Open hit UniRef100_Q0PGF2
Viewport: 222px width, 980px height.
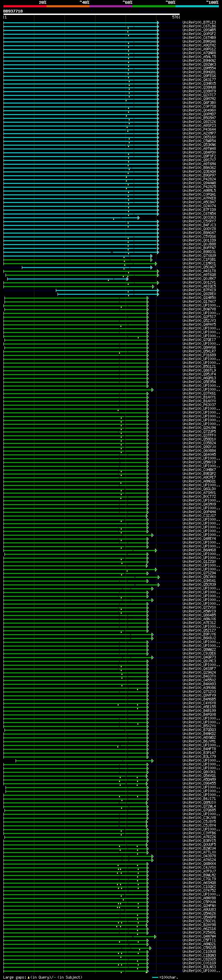(199, 34)
